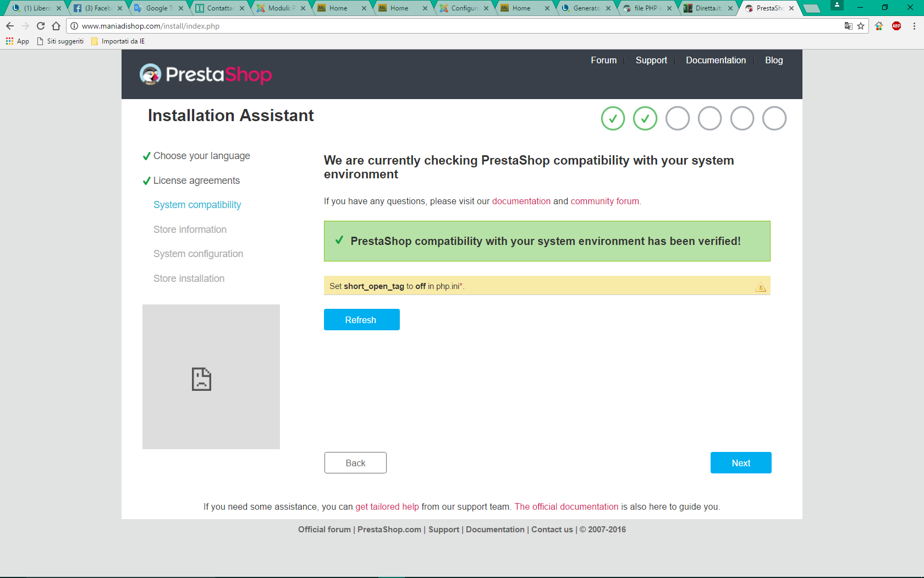The width and height of the screenshot is (924, 578).
Task: Select the System compatibility step
Action: click(197, 205)
